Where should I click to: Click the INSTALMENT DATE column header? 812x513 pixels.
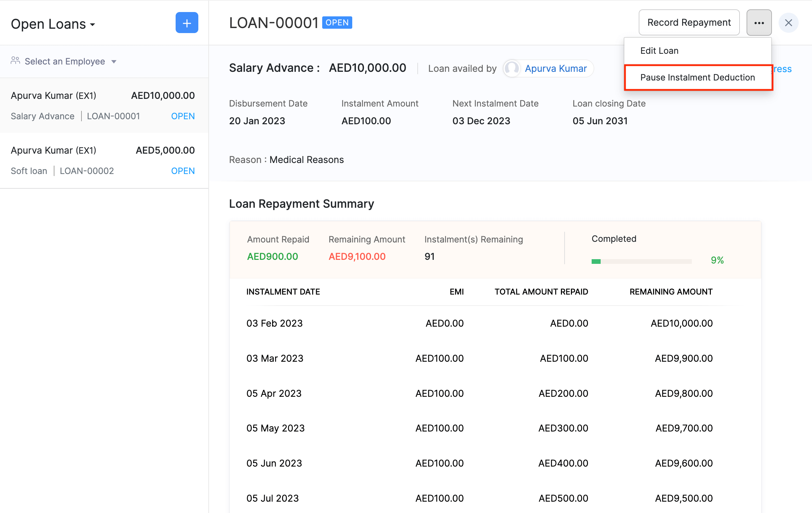[283, 292]
